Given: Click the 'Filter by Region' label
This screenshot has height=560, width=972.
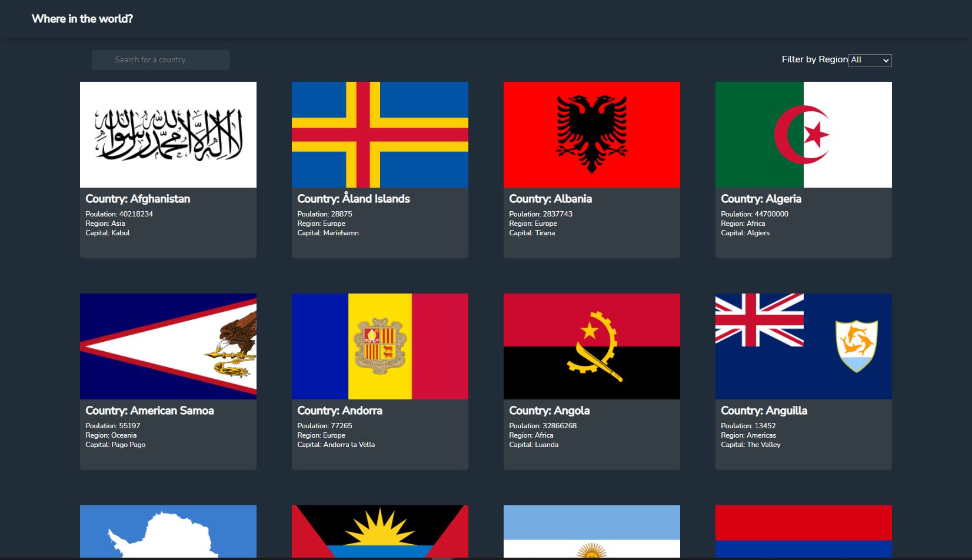Looking at the screenshot, I should [815, 59].
